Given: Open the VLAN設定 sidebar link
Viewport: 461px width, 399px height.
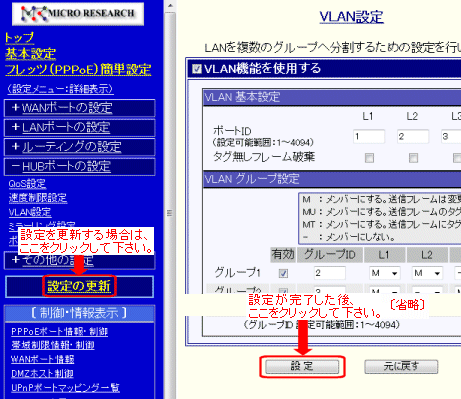Looking at the screenshot, I should pyautogui.click(x=30, y=212).
